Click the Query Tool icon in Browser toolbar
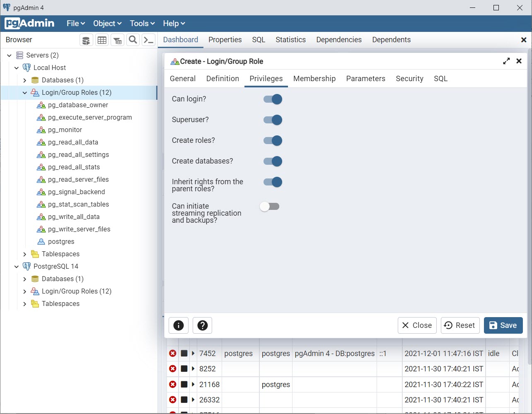Screen dimensions: 532x414 tap(86, 40)
